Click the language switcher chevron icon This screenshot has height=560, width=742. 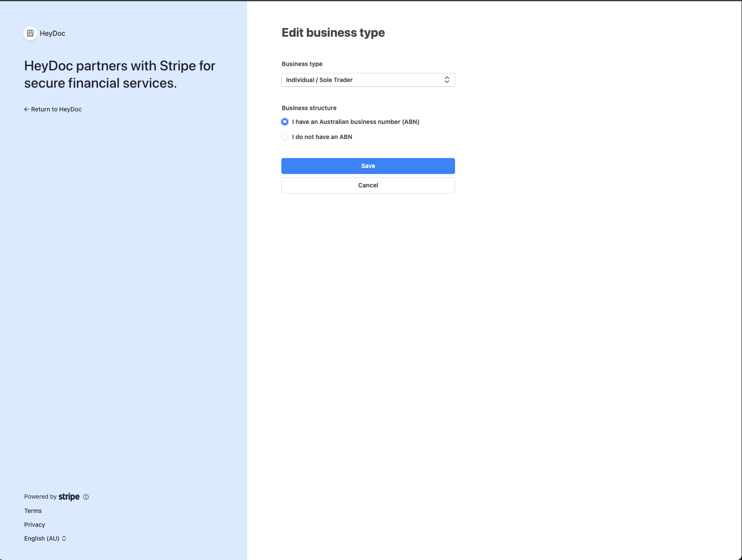click(x=64, y=538)
